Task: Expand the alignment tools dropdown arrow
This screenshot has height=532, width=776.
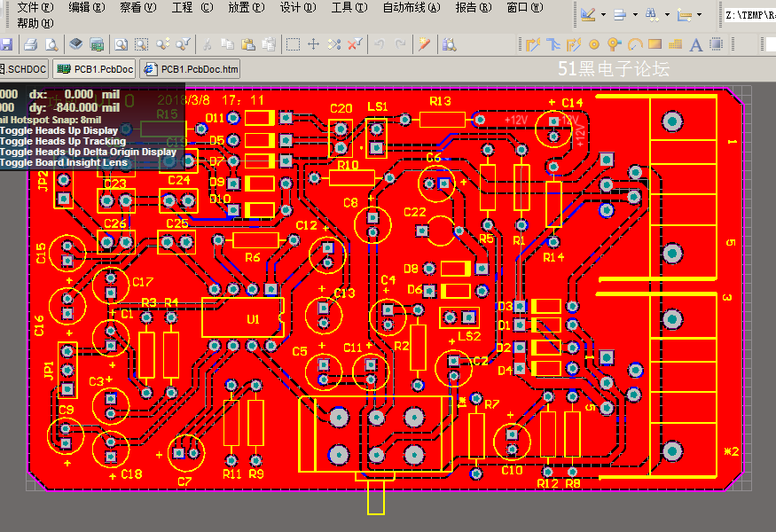Action: tap(635, 15)
